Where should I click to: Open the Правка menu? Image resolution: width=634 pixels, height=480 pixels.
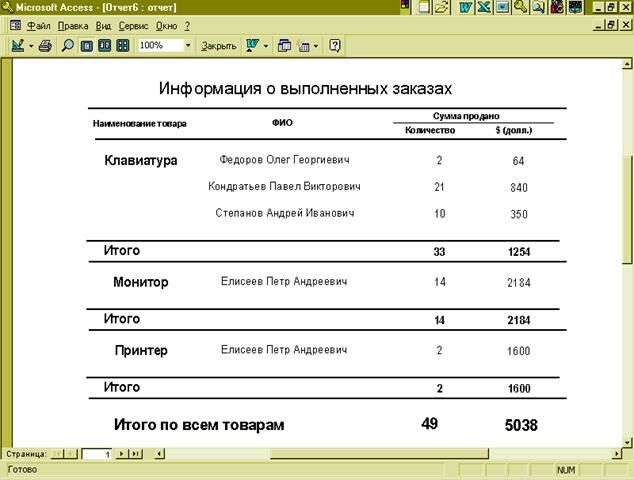(x=73, y=26)
